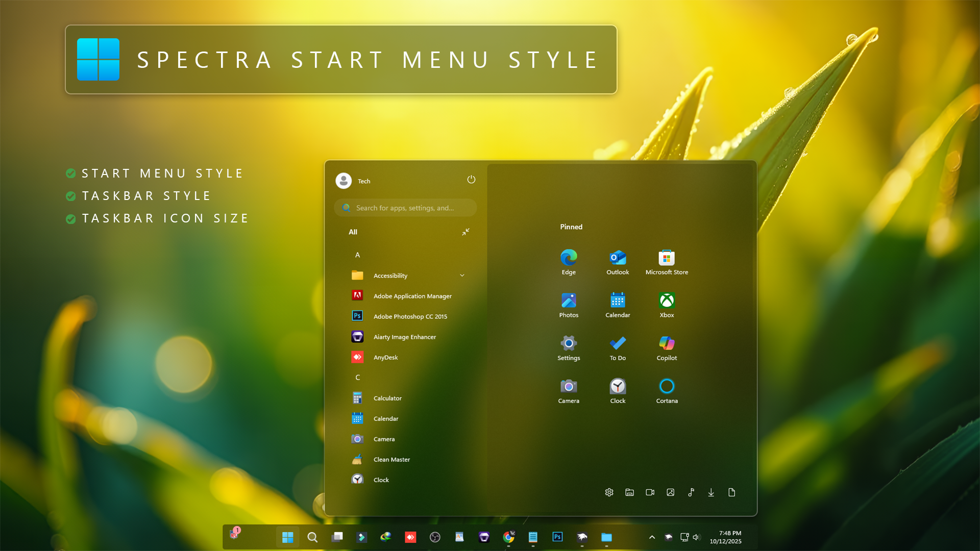The width and height of the screenshot is (980, 551).
Task: Jump to letter C section header
Action: click(357, 378)
